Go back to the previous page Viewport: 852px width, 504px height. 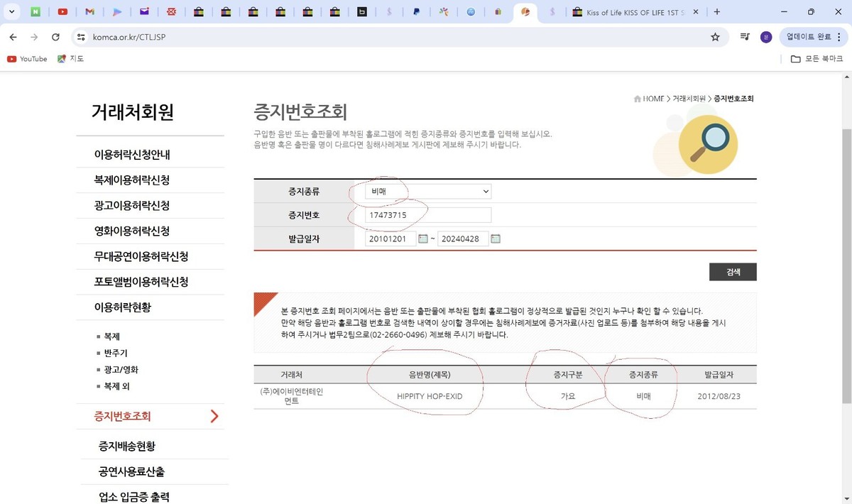click(x=13, y=37)
